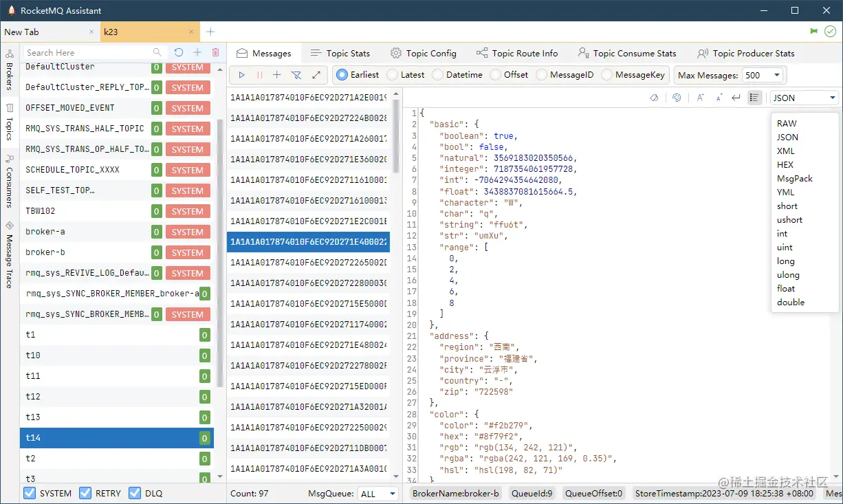The height and width of the screenshot is (504, 843).
Task: Select topic TBW102 in the list
Action: coord(117,211)
